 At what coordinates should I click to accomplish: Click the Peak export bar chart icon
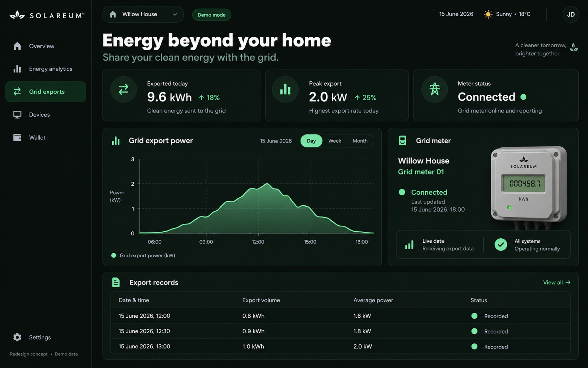285,89
